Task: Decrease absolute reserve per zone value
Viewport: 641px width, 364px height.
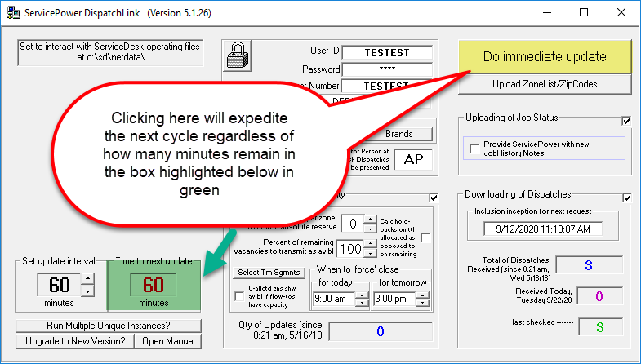Action: tap(370, 229)
